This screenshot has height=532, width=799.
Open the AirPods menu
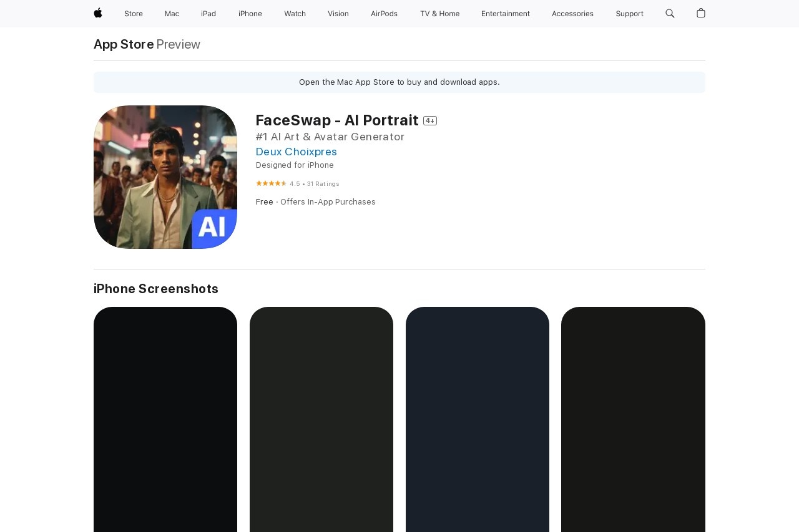384,14
